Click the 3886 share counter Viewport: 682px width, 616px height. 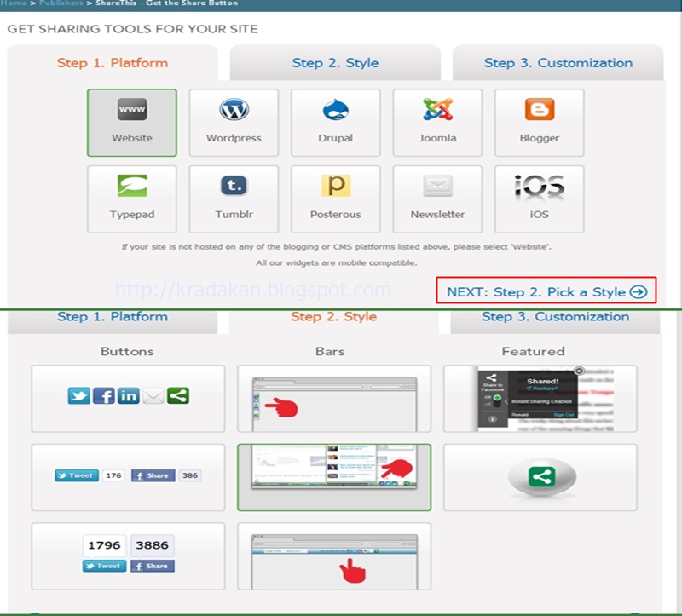pos(153,545)
